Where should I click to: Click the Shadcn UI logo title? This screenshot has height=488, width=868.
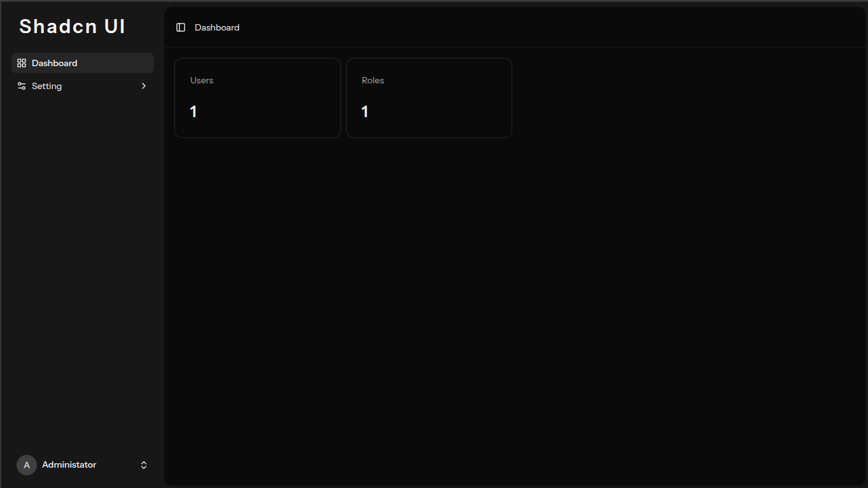coord(73,26)
